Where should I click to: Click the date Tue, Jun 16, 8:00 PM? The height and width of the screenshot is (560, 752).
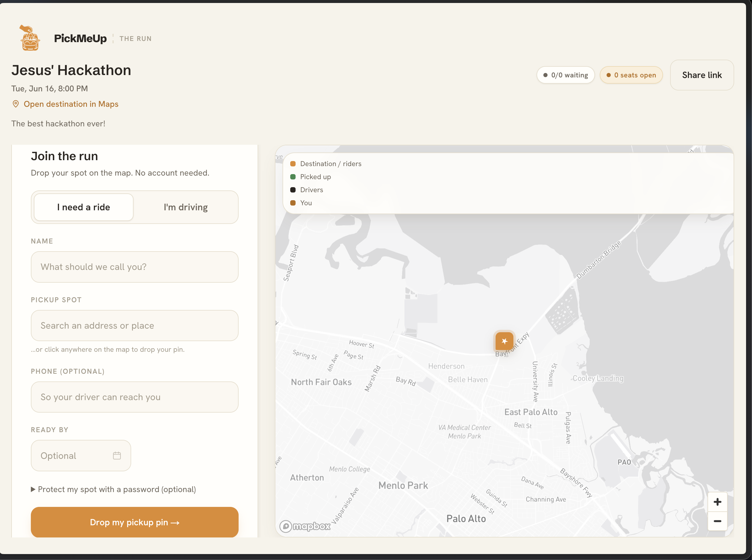[50, 88]
